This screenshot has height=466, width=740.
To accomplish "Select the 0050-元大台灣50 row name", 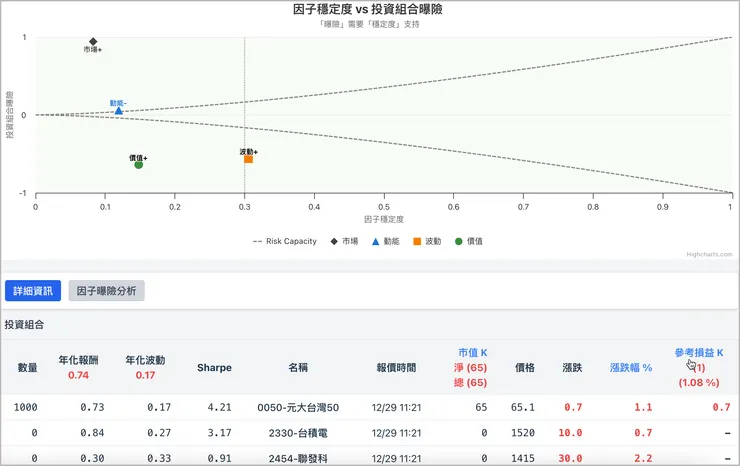I will pyautogui.click(x=298, y=407).
